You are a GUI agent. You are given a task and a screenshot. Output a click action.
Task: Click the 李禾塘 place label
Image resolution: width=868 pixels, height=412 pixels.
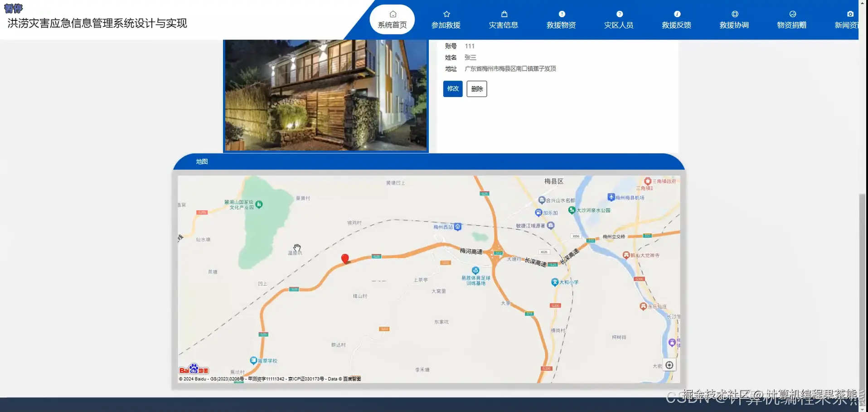tap(422, 370)
